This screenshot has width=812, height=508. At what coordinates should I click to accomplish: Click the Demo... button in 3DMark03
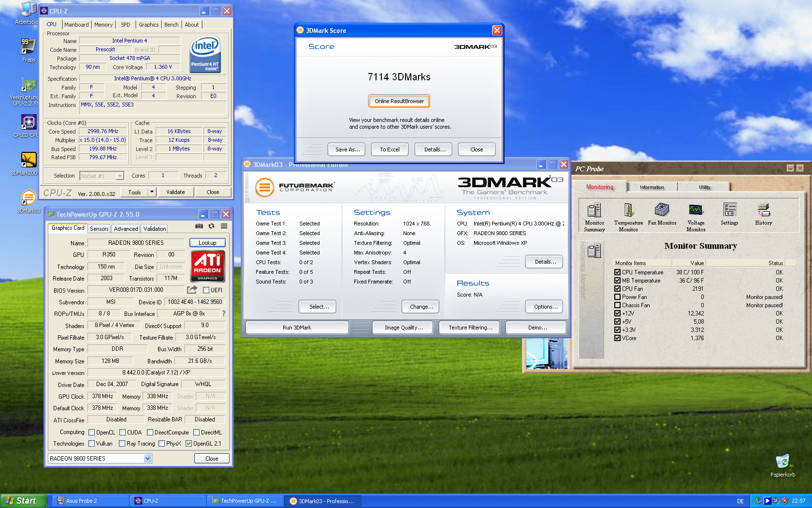coord(537,328)
